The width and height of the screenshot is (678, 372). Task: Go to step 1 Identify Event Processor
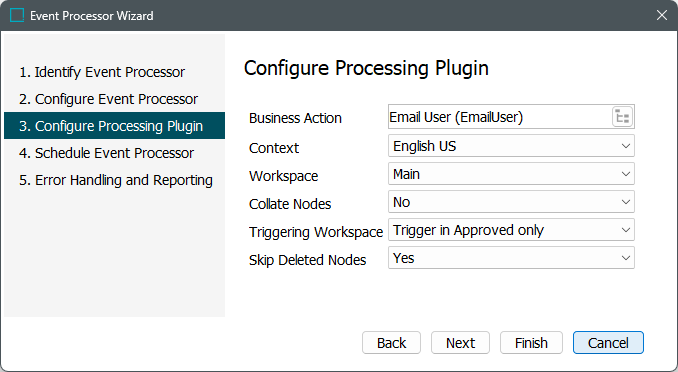(102, 72)
